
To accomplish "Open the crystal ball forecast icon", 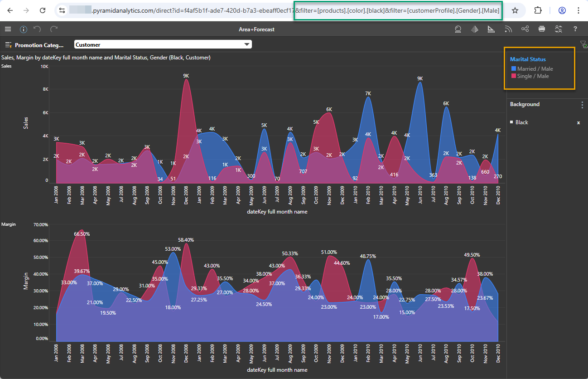I will (x=458, y=29).
